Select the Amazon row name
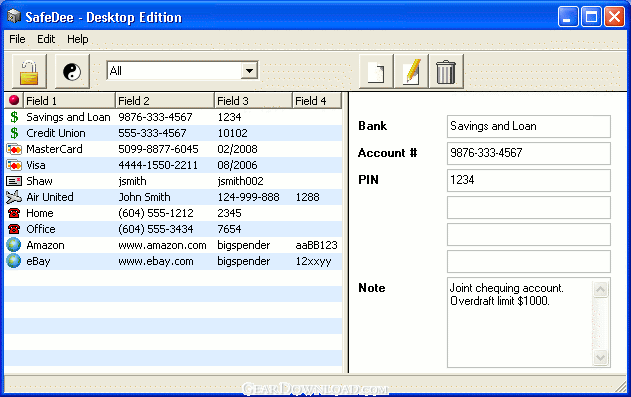The height and width of the screenshot is (397, 631). coord(45,245)
